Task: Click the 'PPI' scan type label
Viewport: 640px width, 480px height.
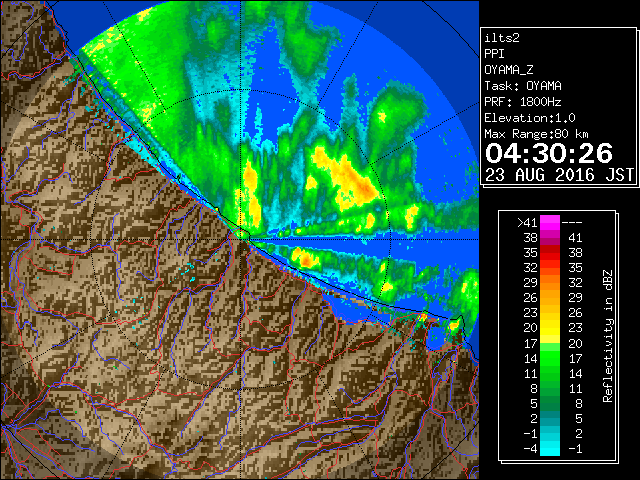Action: click(x=494, y=54)
